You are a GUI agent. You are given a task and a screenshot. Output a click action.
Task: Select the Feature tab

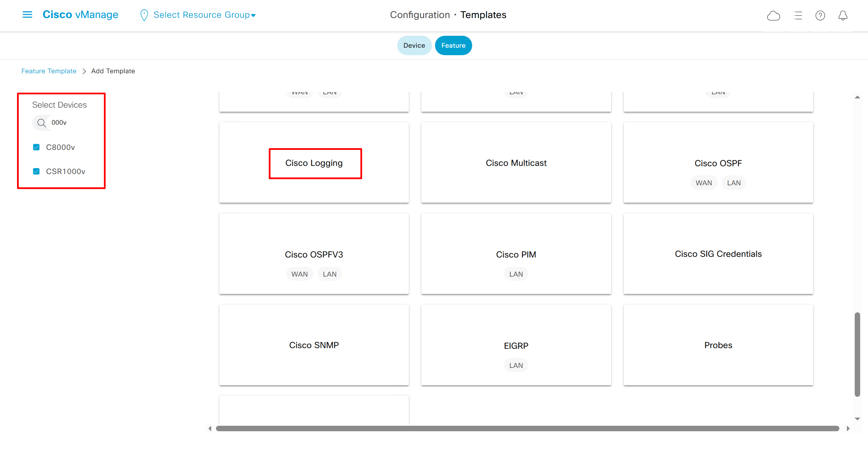point(453,45)
